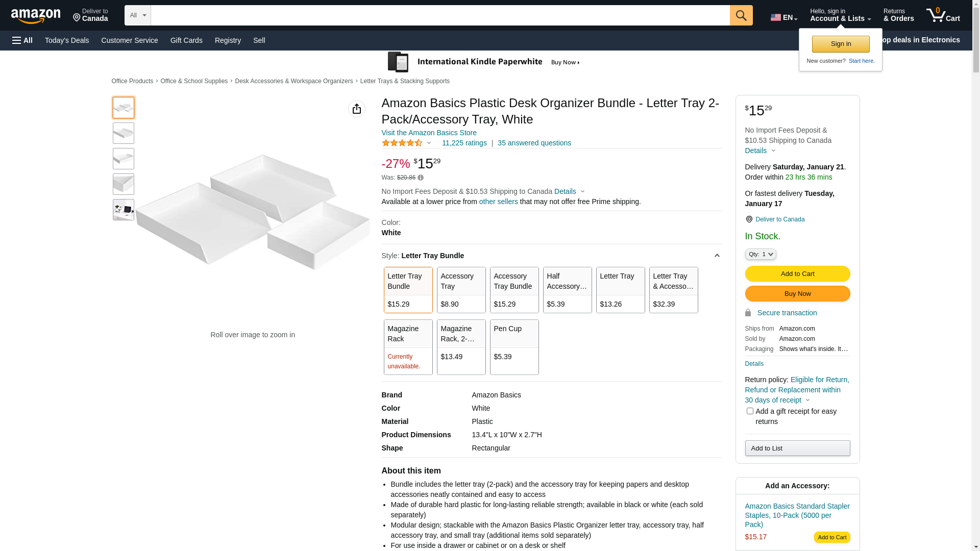Click the info icon next to Was price
This screenshot has height=551, width=980.
421,178
